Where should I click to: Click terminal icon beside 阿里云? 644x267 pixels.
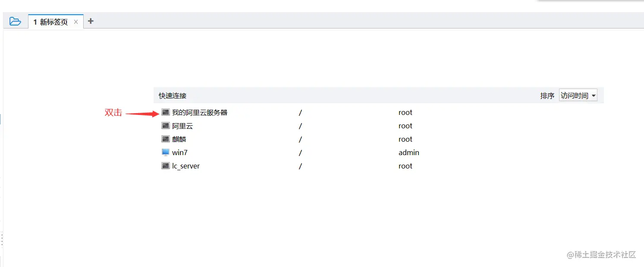[x=166, y=126]
